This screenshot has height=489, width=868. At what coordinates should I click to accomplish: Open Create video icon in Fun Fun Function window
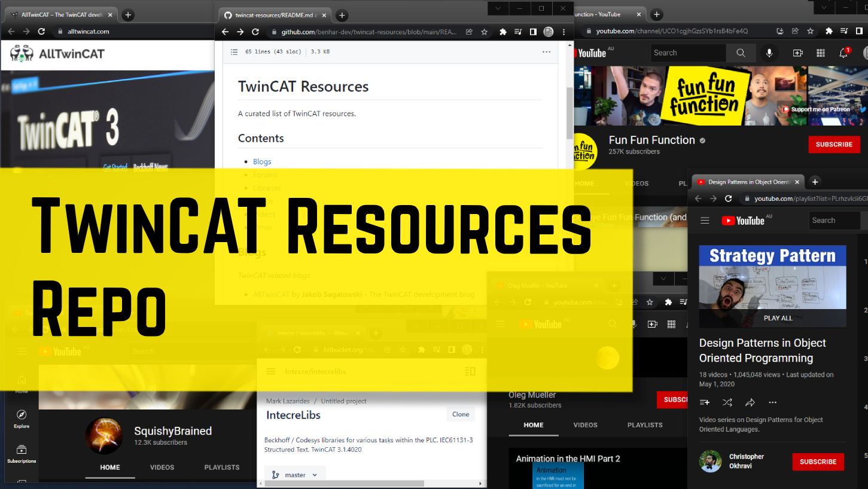pos(798,53)
